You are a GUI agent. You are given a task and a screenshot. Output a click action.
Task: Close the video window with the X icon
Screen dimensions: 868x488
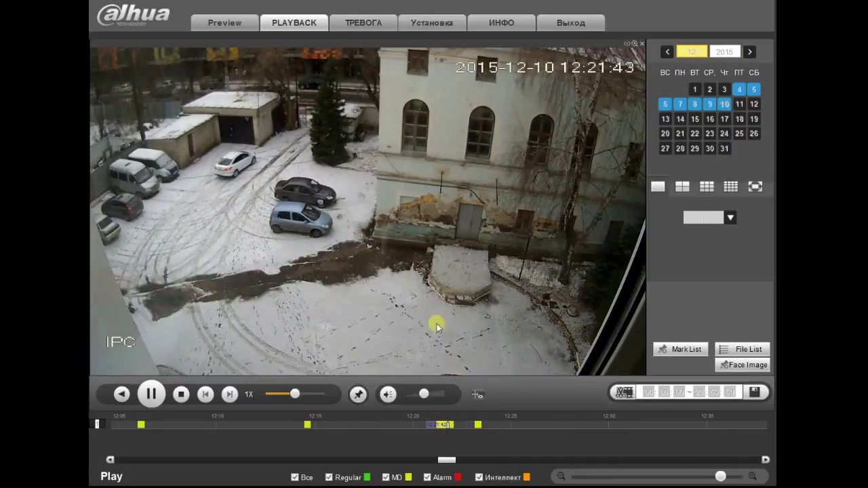pyautogui.click(x=642, y=43)
